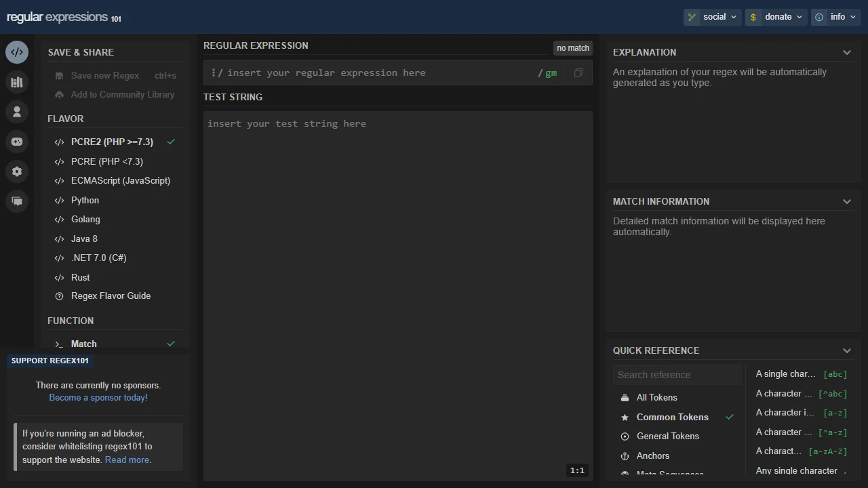
Task: Open the account icon in sidebar
Action: click(x=16, y=111)
